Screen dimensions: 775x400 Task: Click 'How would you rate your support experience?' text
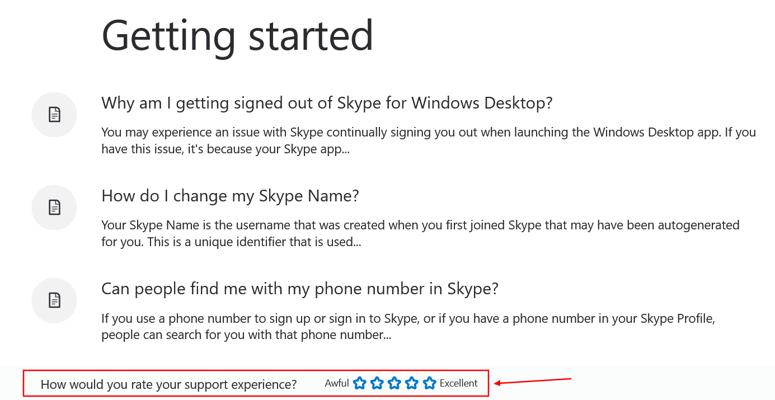point(168,384)
